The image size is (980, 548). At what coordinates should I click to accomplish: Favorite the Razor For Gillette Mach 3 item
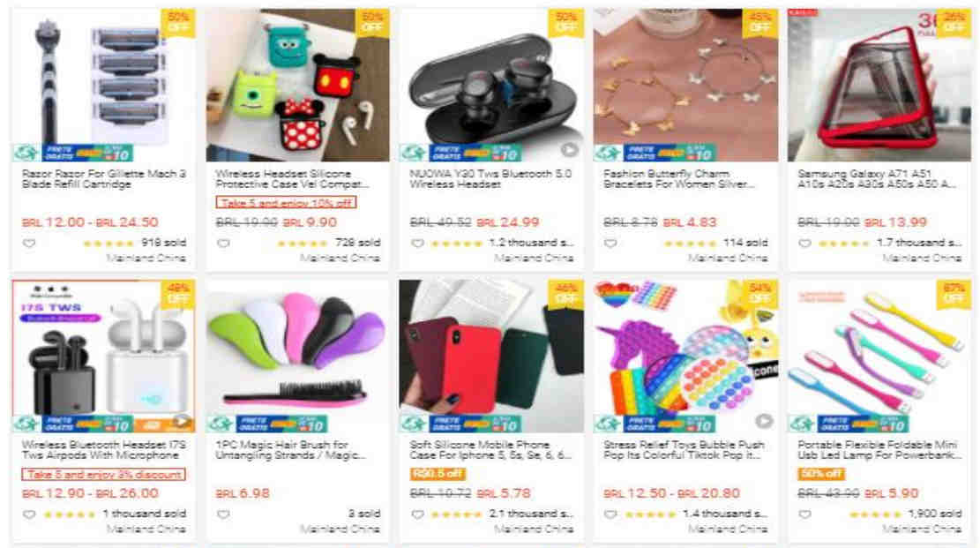pos(29,244)
